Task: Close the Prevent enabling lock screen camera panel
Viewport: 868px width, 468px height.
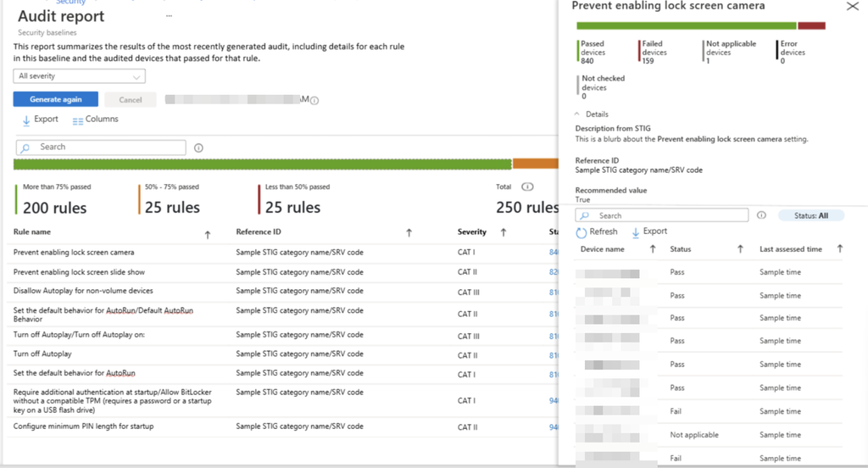Action: [853, 7]
